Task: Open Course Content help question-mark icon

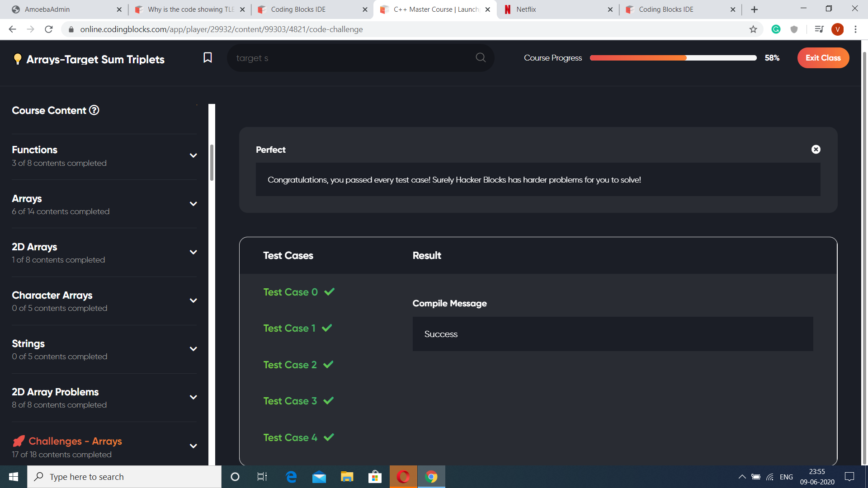Action: [x=94, y=110]
